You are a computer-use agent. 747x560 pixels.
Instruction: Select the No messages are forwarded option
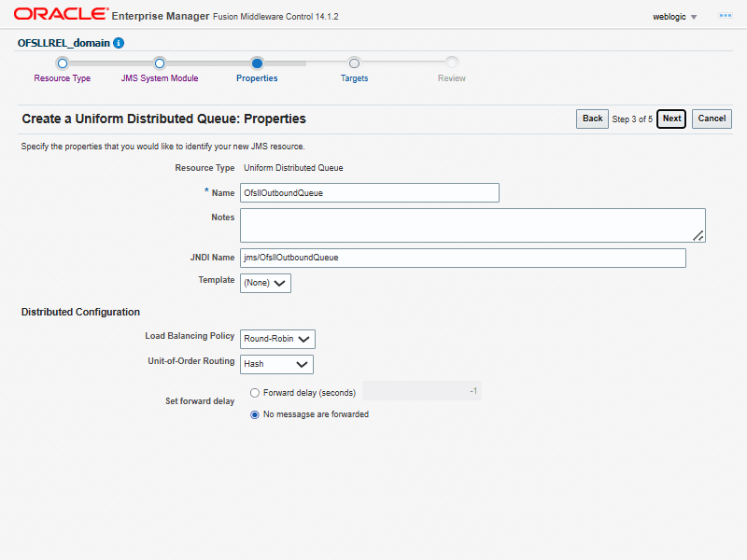[255, 414]
